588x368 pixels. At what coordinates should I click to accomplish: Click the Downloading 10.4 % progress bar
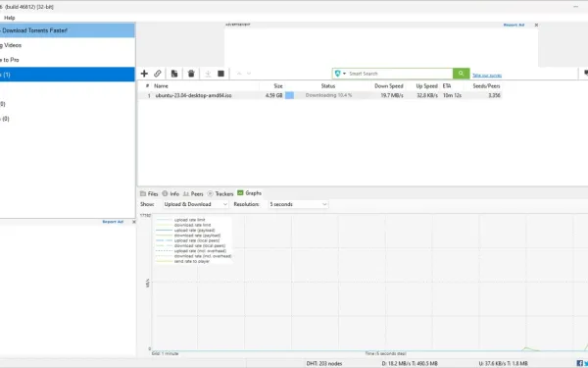tap(328, 95)
